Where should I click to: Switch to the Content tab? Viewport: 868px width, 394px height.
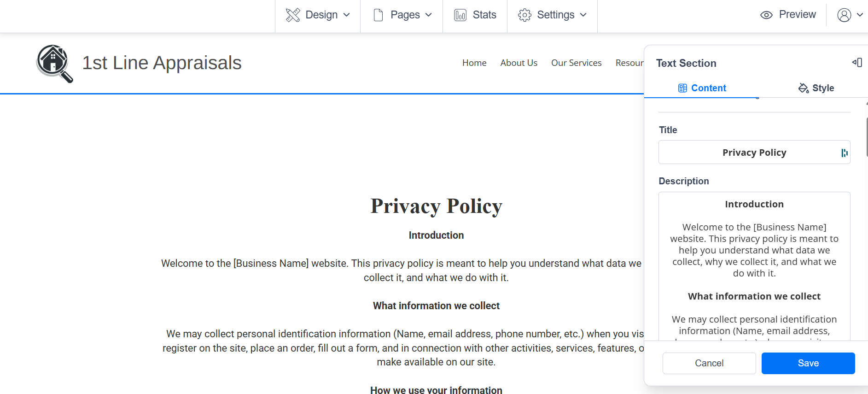(702, 88)
